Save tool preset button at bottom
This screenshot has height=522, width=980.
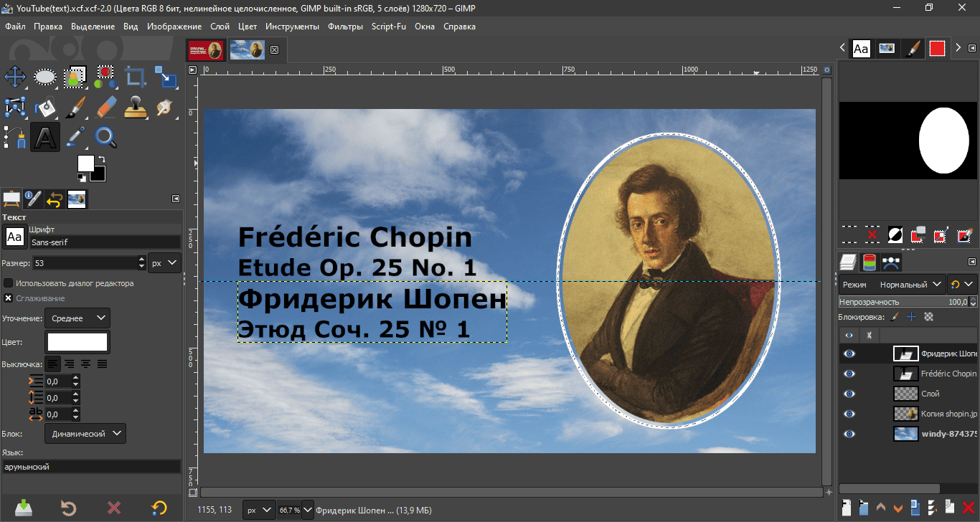[x=23, y=508]
